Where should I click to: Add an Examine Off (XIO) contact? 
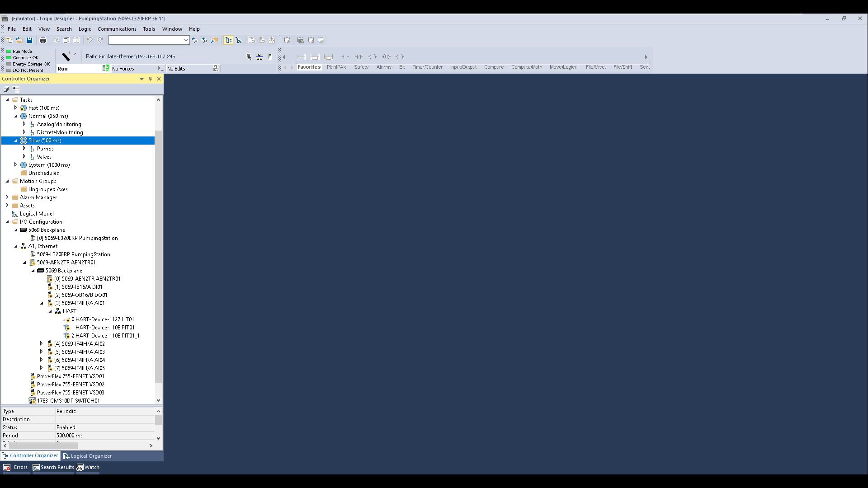tap(359, 57)
